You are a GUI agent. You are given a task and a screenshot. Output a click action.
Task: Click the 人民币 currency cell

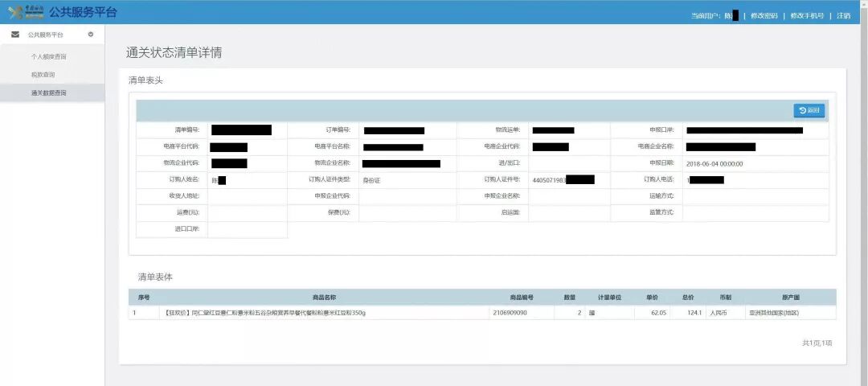719,313
